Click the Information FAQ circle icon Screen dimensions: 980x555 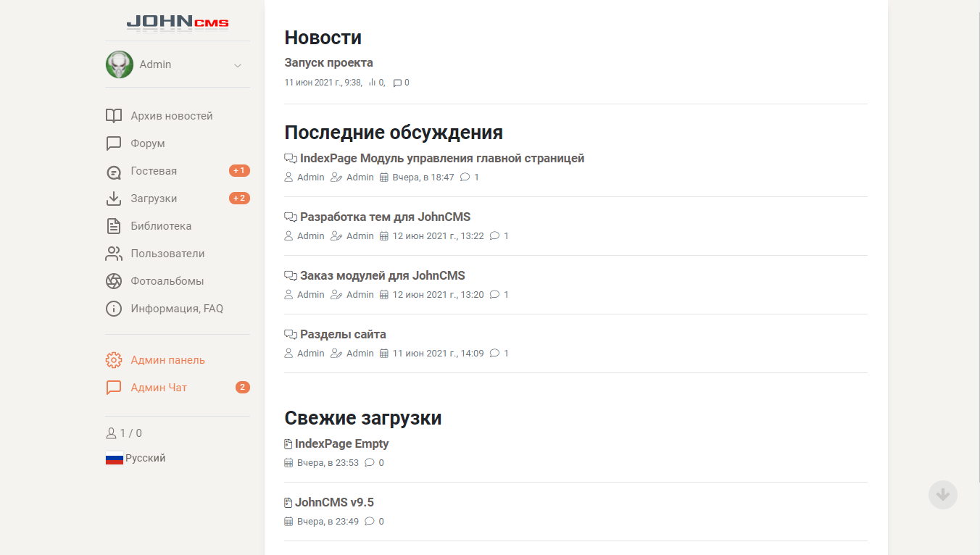click(x=114, y=309)
